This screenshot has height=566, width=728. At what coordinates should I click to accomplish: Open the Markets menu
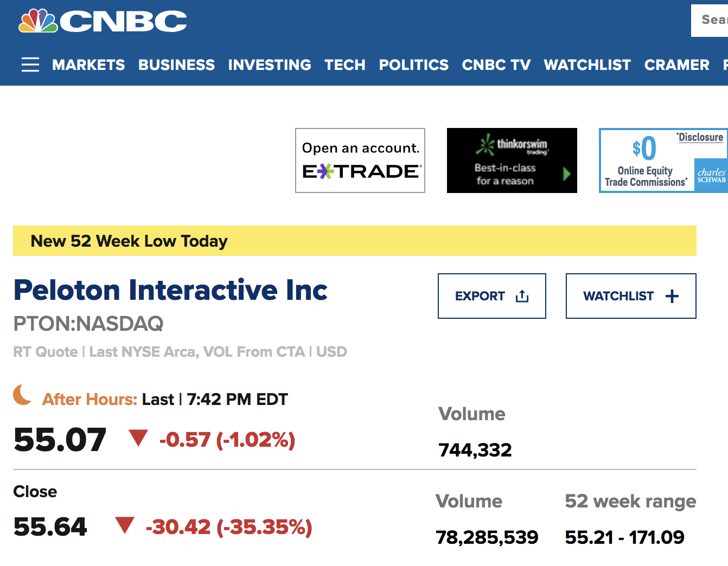(88, 65)
